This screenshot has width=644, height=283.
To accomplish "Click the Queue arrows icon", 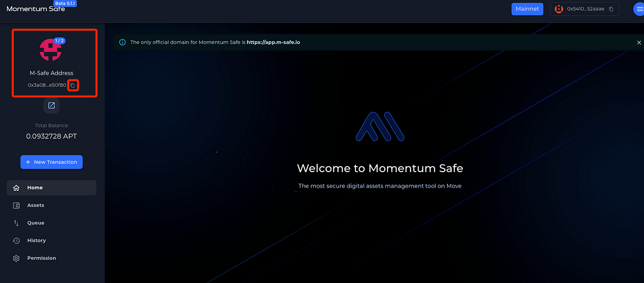I will tap(16, 223).
